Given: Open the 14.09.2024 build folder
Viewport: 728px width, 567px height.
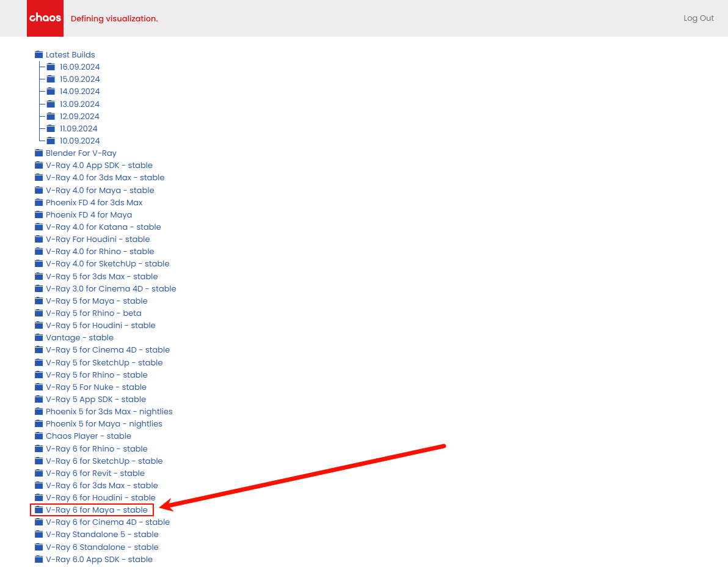Looking at the screenshot, I should pos(79,92).
